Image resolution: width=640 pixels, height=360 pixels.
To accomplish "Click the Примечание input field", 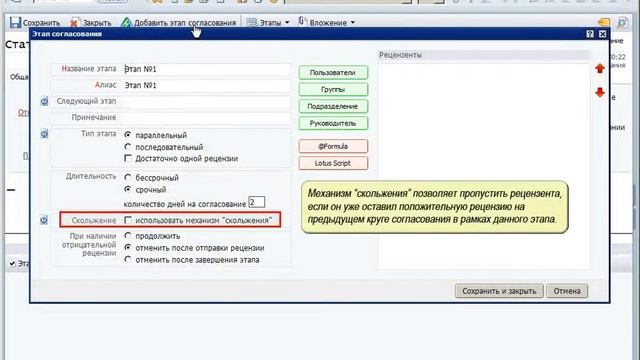I will pos(207,118).
